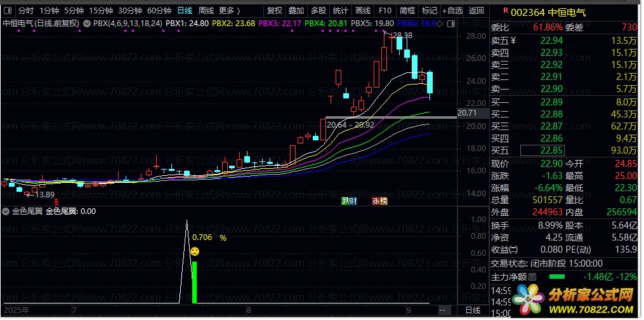Select the boxed 买五 22.85 price
This screenshot has width=644, height=320.
click(x=542, y=150)
